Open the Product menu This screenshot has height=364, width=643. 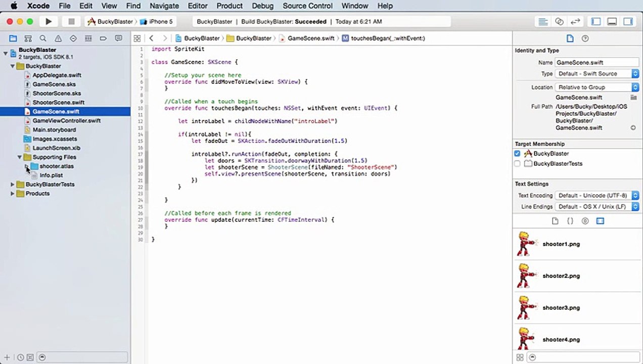point(229,6)
